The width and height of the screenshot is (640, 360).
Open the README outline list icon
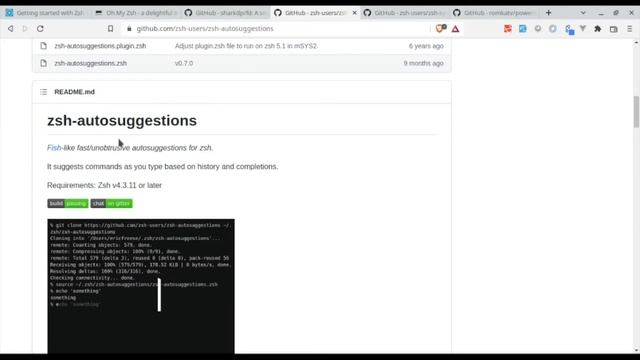[x=44, y=92]
